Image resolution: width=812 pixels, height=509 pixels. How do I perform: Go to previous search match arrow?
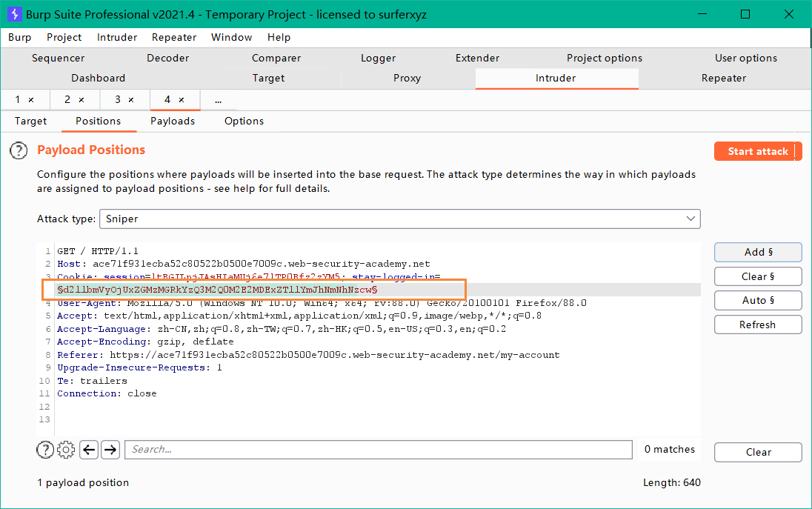(x=89, y=450)
